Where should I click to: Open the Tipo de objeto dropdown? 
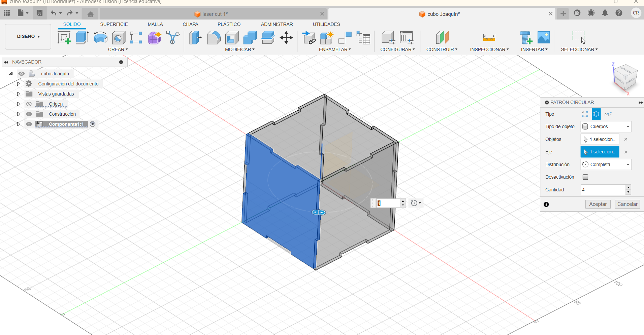606,126
